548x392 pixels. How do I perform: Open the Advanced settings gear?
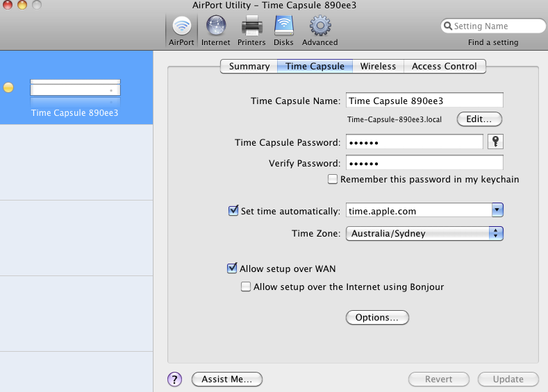point(319,31)
